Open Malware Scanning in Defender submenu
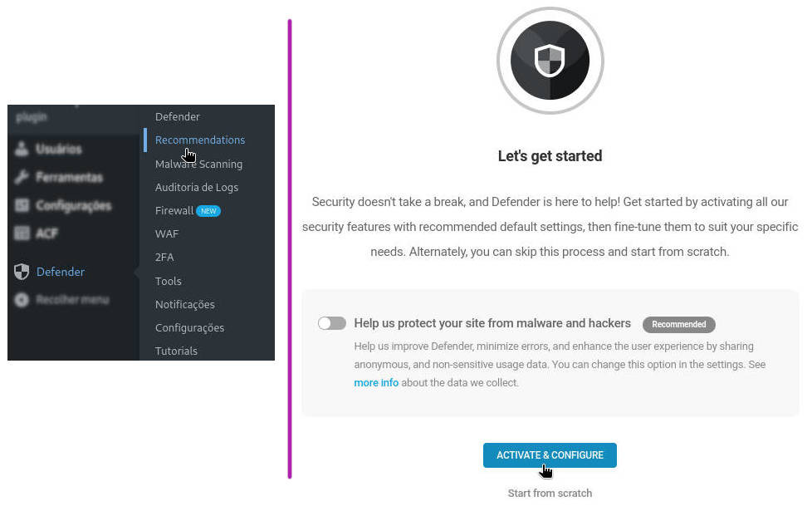 point(199,164)
